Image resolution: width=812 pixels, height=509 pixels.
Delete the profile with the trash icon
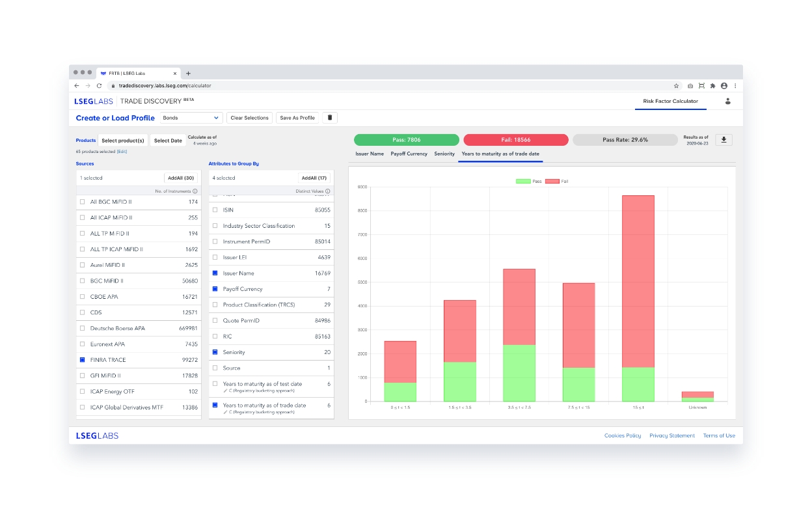(x=329, y=118)
